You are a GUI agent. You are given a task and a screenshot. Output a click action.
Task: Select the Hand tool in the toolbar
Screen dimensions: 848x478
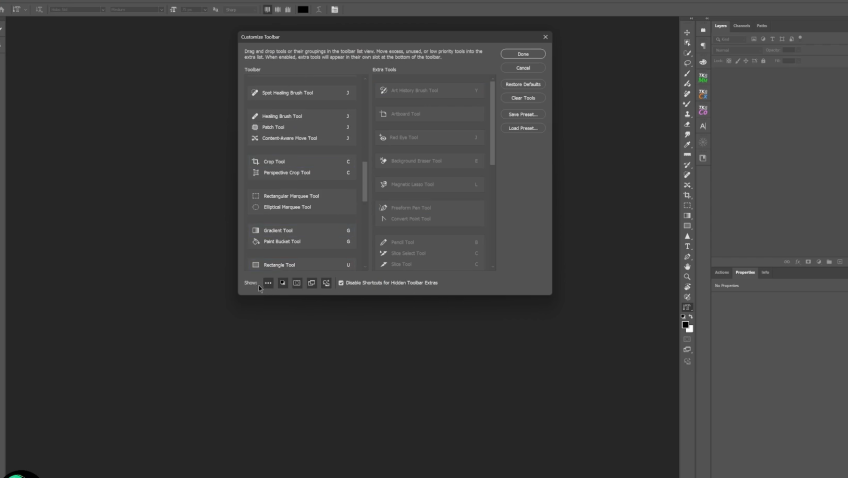click(687, 267)
